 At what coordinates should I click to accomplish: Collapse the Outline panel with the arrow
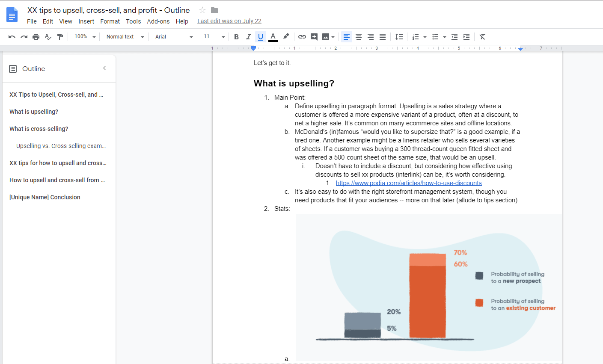click(104, 68)
